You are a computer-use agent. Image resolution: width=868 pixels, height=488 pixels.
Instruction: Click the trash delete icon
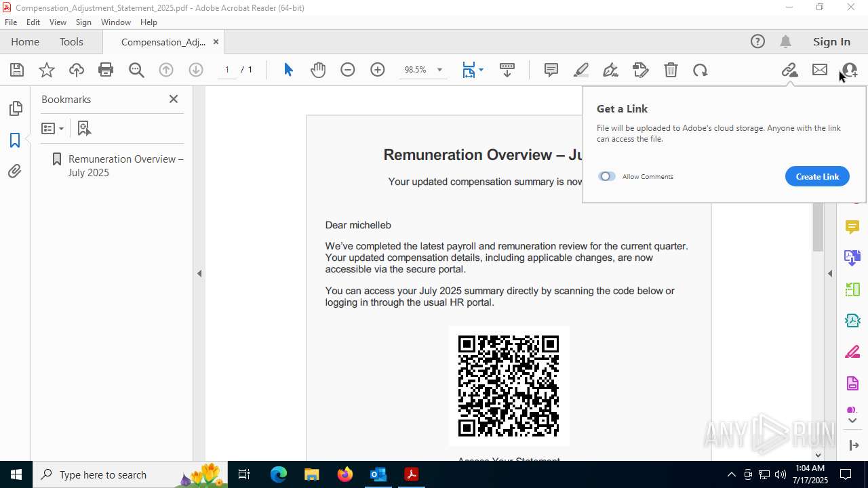point(671,70)
